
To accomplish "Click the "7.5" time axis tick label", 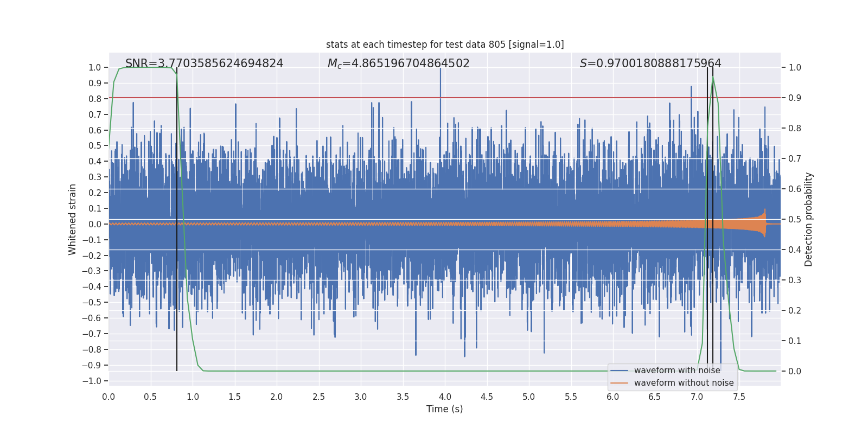I will [x=739, y=397].
